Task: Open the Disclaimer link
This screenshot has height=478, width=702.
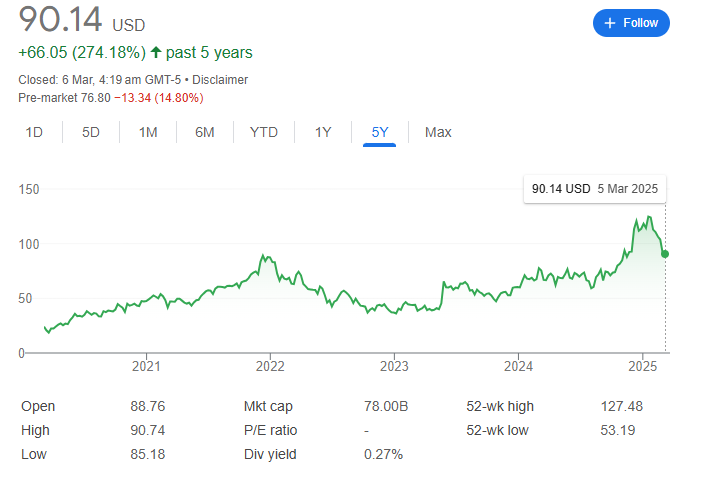Action: (x=220, y=80)
